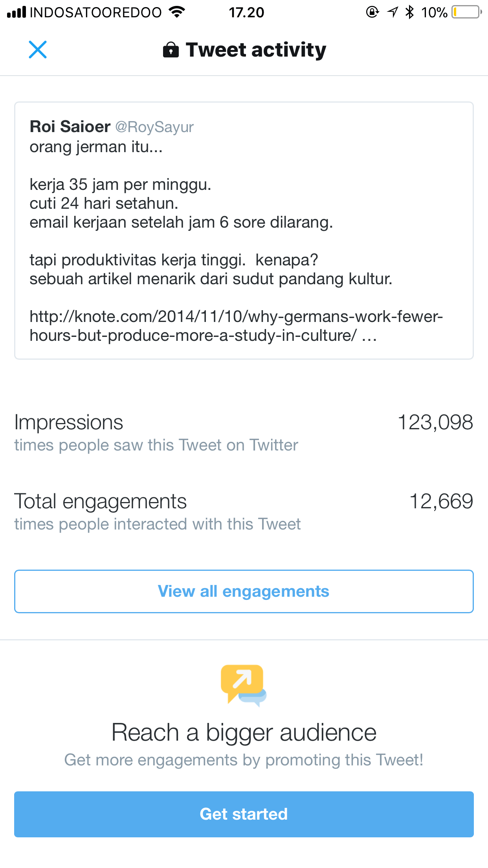The image size is (488, 868).
Task: Tap the rotation lock status icon
Action: coord(372,12)
